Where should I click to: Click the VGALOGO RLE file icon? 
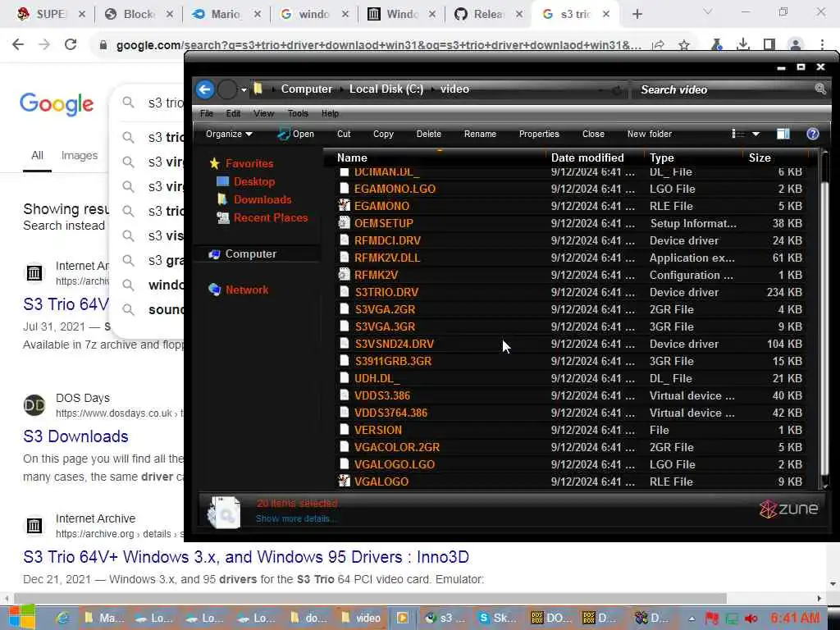344,481
